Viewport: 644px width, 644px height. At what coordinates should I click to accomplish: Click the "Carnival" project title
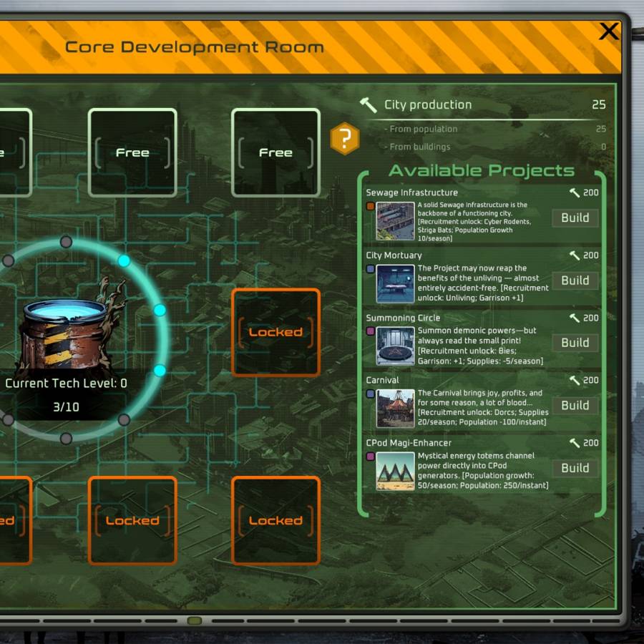(x=382, y=381)
